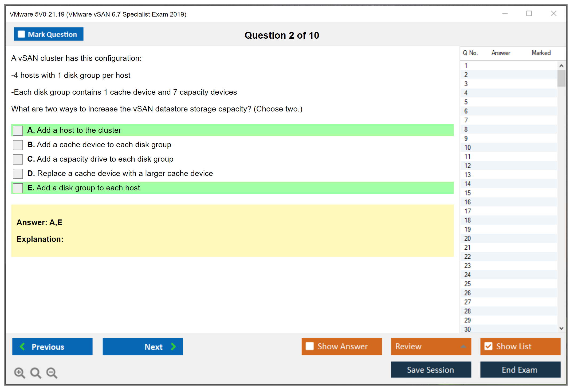Click the question list scrollbar thumb
The height and width of the screenshot is (392, 574).
pos(561,78)
